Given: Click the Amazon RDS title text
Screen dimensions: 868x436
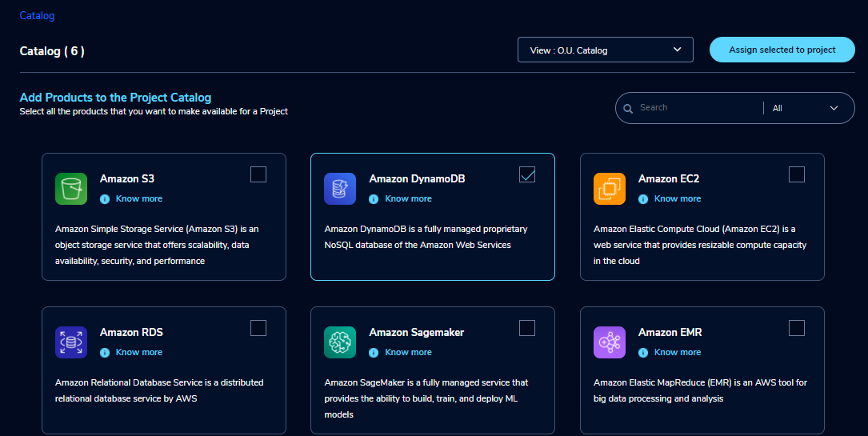Looking at the screenshot, I should click(132, 333).
